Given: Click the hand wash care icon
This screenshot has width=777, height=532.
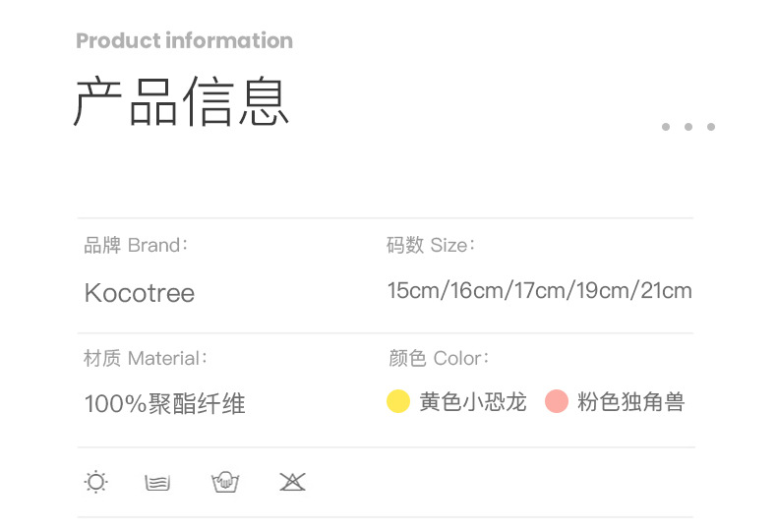Looking at the screenshot, I should pos(225,482).
